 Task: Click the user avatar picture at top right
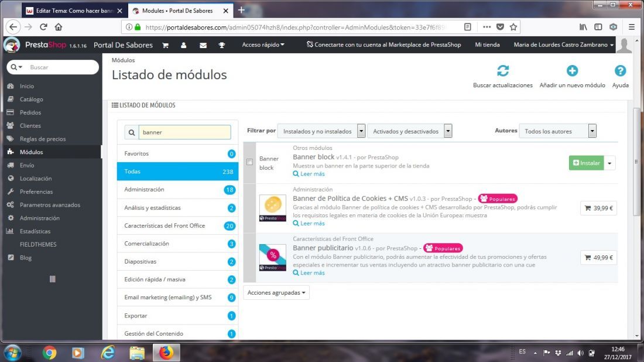pos(624,45)
